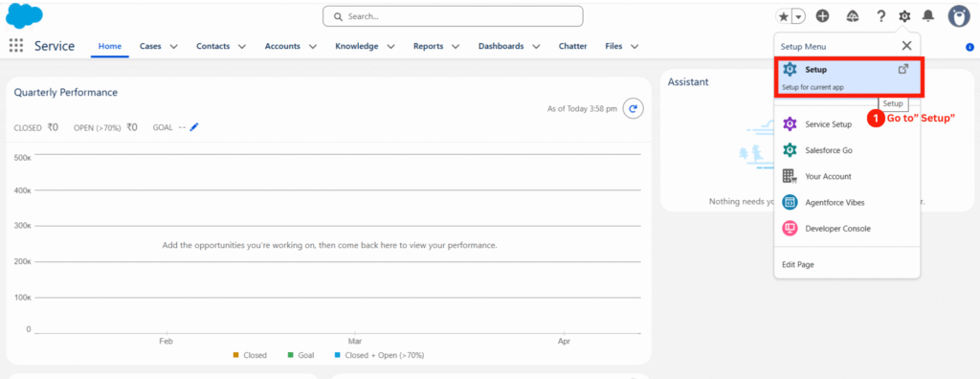980x379 pixels.
Task: Click the Setup gear icon in header
Action: (x=904, y=16)
